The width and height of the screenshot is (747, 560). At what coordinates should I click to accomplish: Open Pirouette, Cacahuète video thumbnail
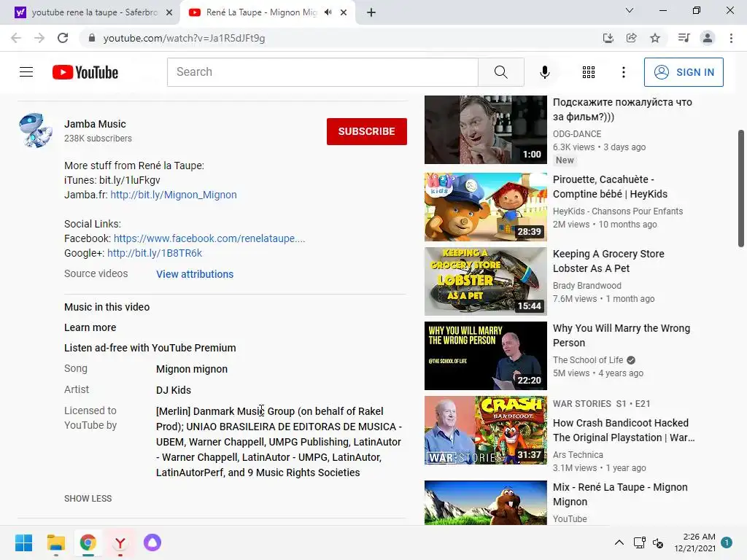[x=485, y=207]
